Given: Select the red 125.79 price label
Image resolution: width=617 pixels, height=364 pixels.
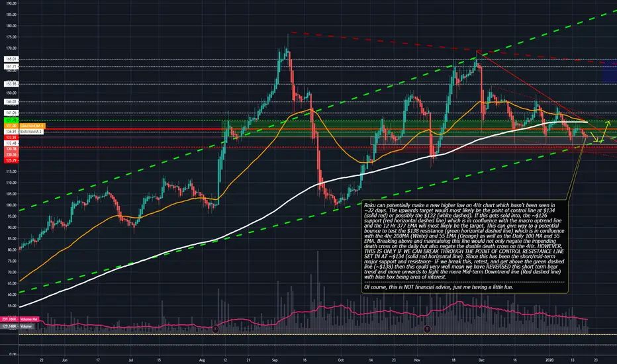Looking at the screenshot, I should coord(11,161).
